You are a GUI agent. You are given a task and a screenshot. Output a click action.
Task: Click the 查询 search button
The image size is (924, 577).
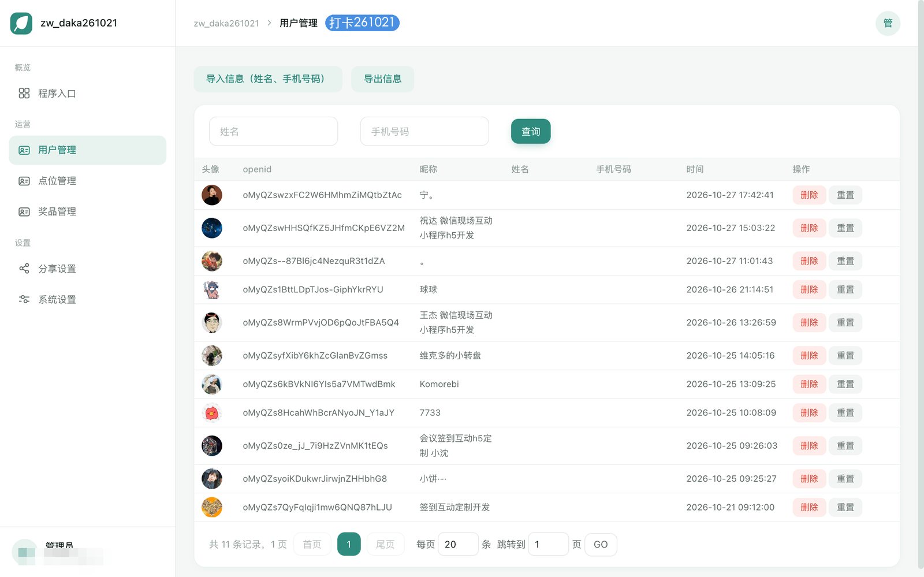(x=531, y=132)
